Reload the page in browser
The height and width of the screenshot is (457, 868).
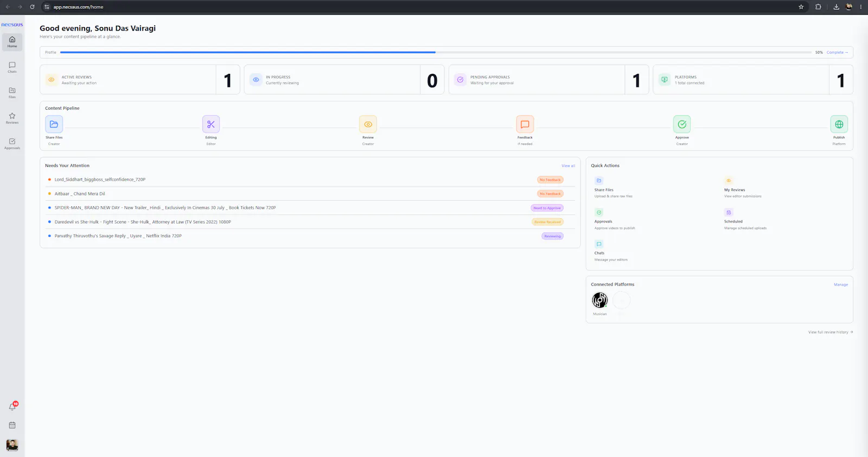tap(32, 7)
